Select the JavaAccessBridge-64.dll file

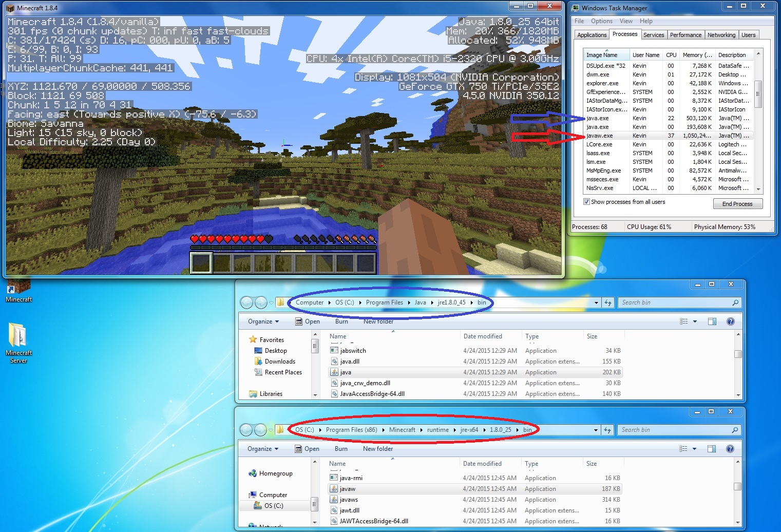coord(475,394)
